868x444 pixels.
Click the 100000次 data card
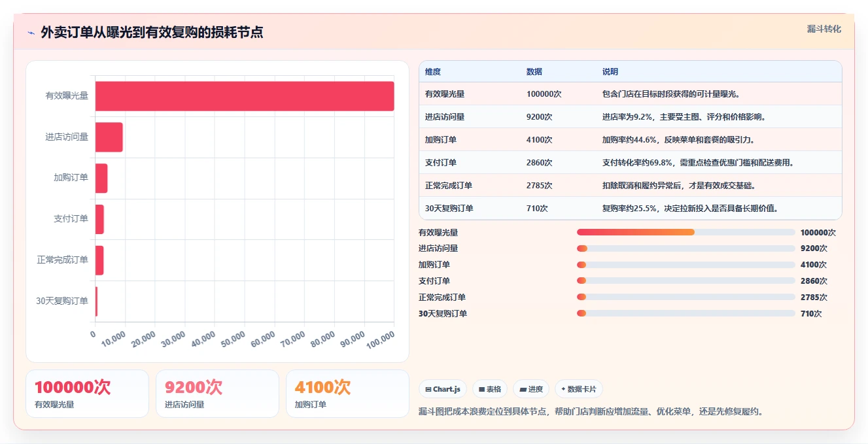point(87,394)
